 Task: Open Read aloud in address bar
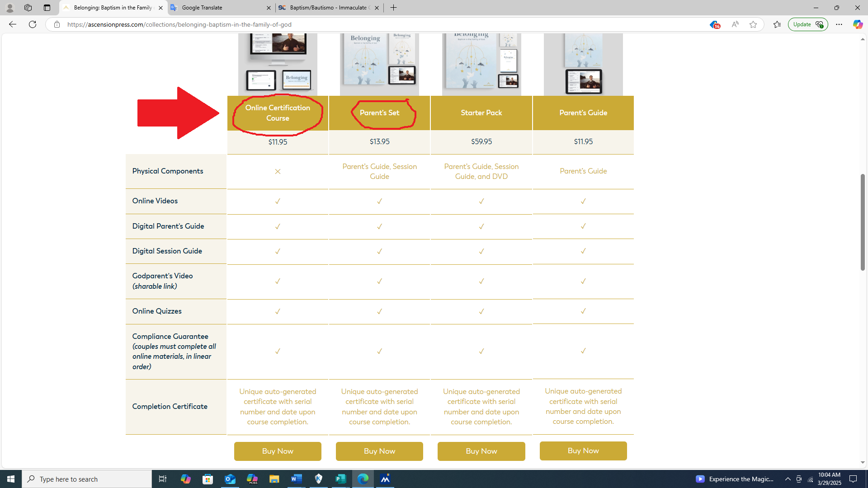(x=735, y=24)
